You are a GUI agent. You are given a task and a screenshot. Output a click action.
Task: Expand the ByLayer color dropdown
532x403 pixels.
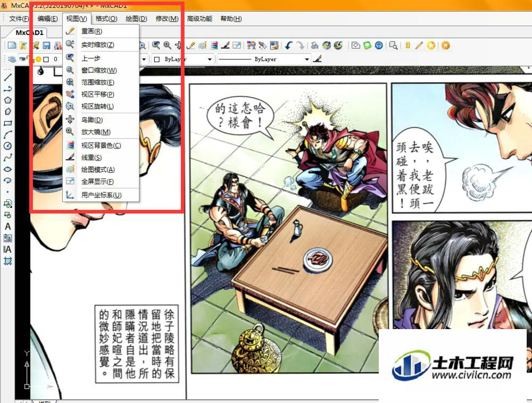point(210,60)
